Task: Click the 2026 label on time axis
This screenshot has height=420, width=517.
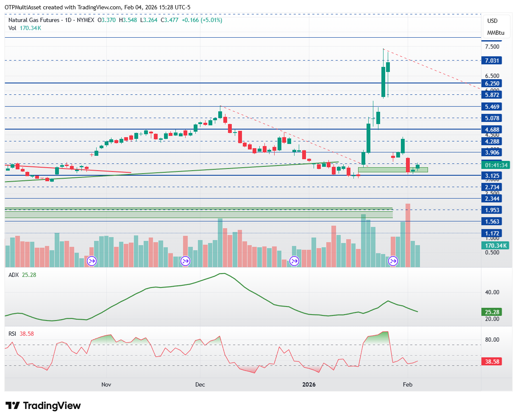Action: pyautogui.click(x=309, y=384)
